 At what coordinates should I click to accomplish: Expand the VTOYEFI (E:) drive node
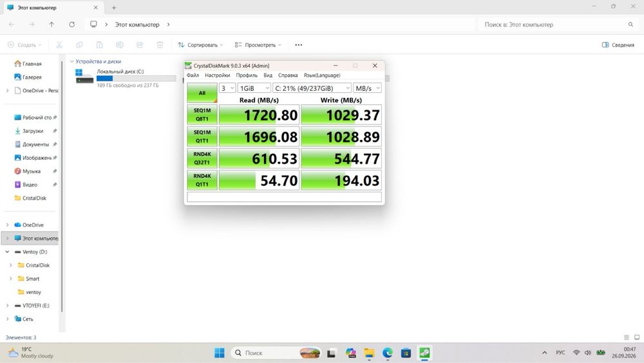tap(7, 306)
